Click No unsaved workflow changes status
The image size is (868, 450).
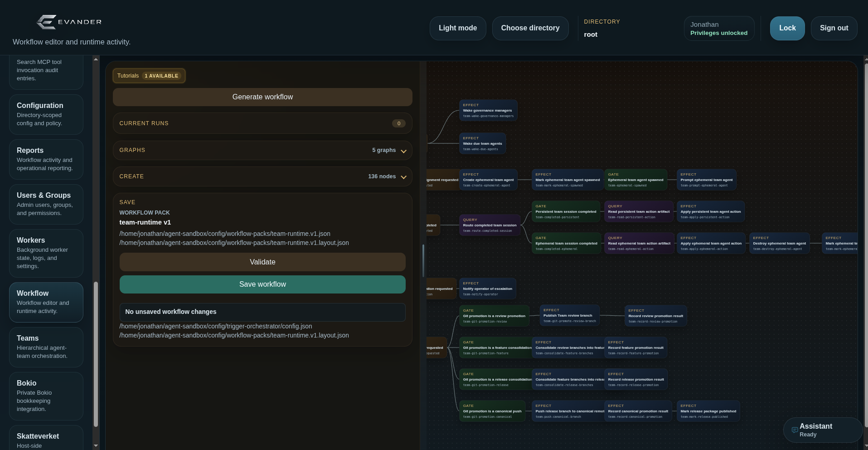click(x=262, y=312)
